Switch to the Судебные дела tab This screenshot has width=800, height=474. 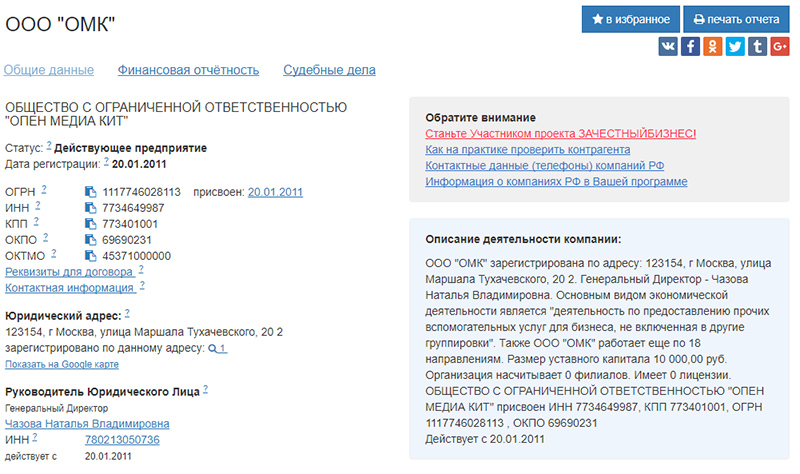click(329, 70)
